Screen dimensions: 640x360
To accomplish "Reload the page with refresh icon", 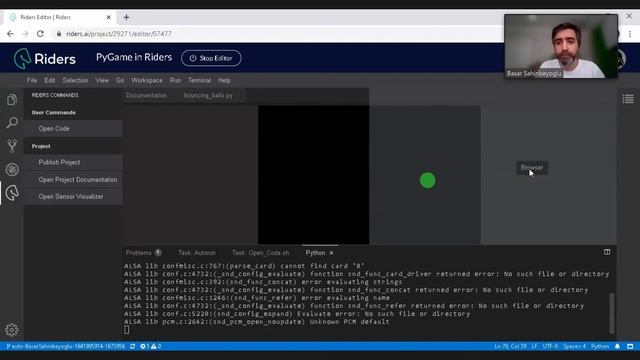I will pos(40,33).
